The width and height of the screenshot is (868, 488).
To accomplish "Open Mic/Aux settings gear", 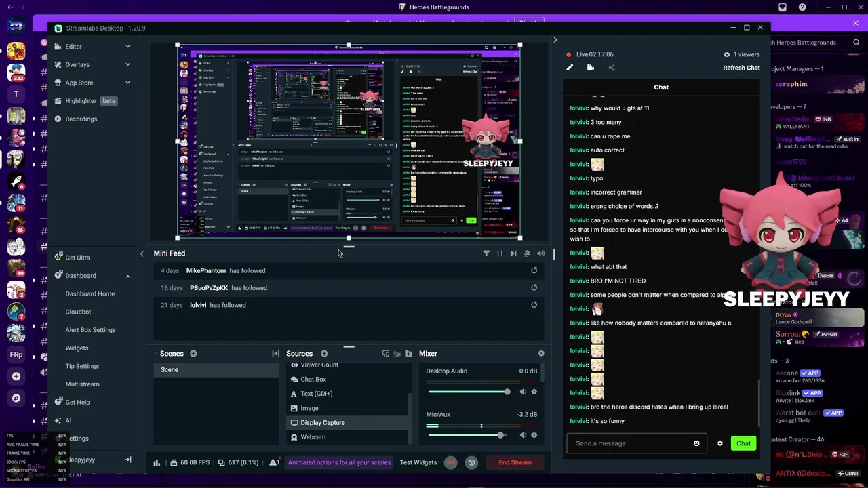I will click(534, 435).
